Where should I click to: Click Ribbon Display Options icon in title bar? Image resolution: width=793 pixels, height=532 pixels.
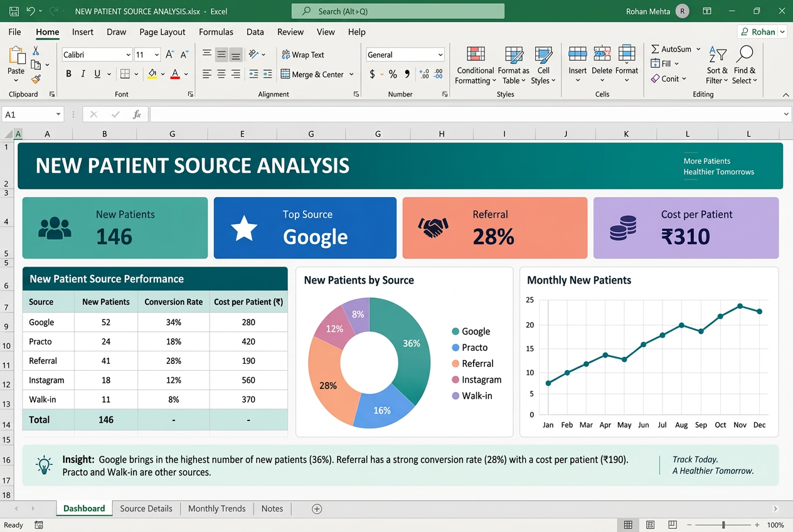(x=707, y=11)
